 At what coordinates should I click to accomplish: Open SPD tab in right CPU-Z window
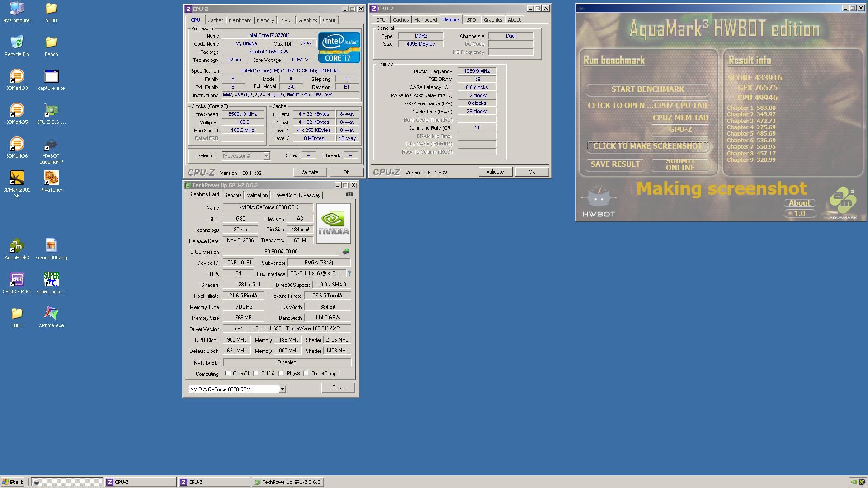471,20
